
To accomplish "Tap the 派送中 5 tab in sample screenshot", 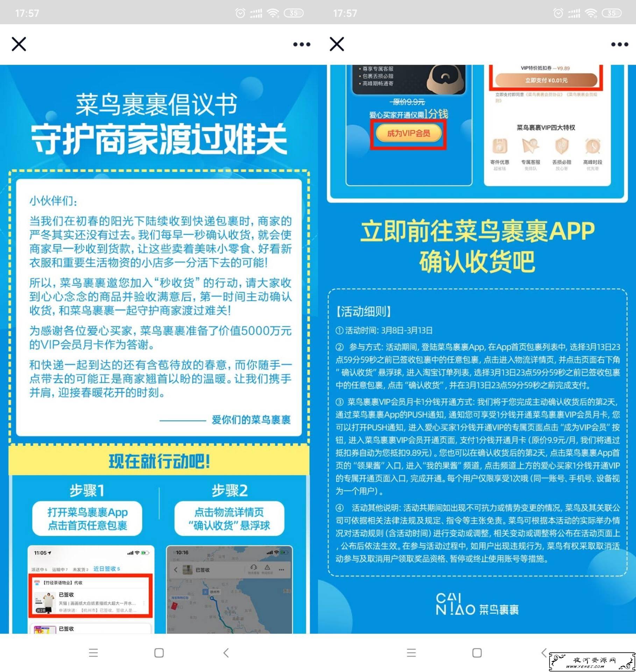I will (39, 569).
